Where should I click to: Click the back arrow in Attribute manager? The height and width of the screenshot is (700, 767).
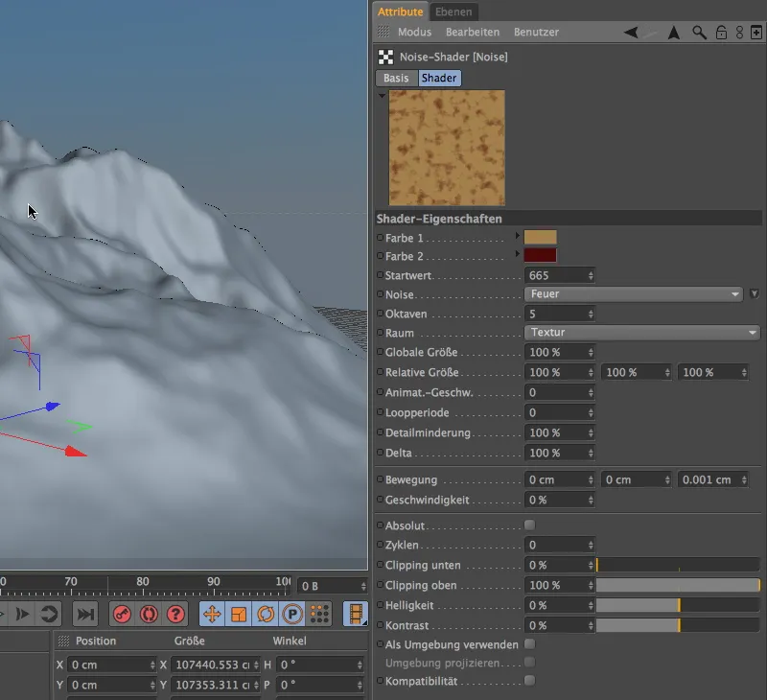pyautogui.click(x=631, y=33)
